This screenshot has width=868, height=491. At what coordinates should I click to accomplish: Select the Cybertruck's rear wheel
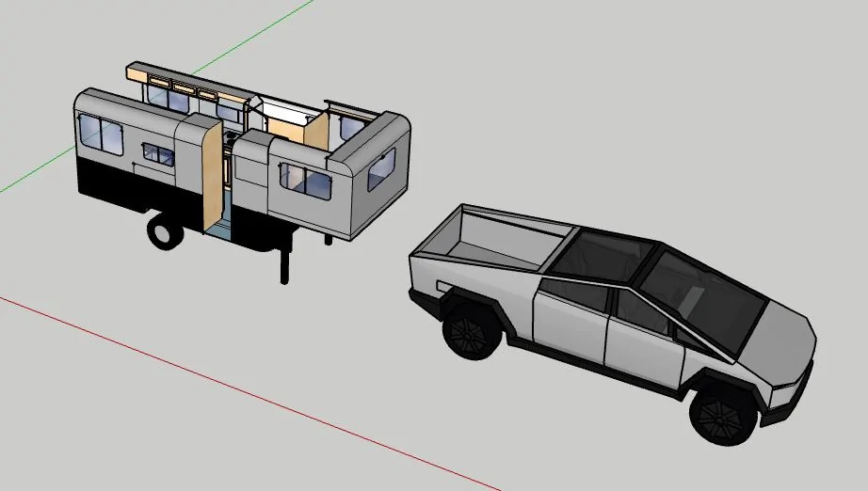pos(473,330)
